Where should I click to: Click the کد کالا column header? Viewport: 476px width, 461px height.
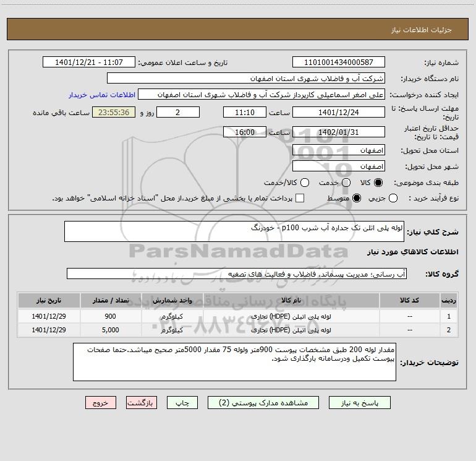click(x=409, y=300)
